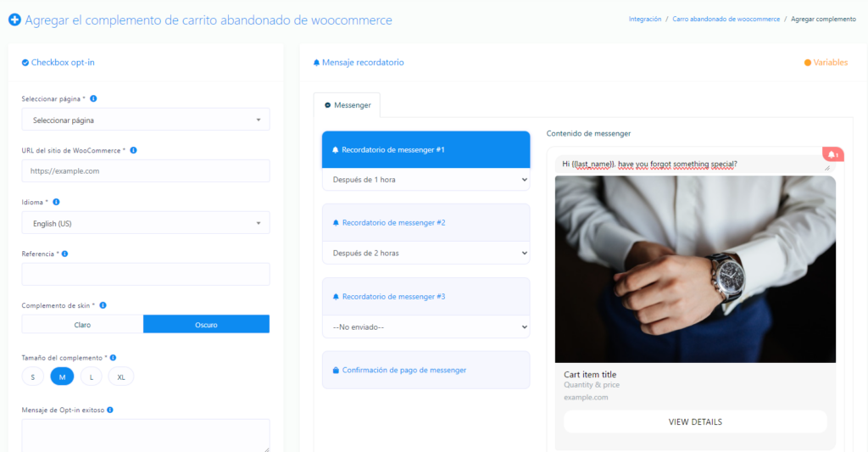This screenshot has width=868, height=452.
Task: Click info icon next to Seleccionar página
Action: (x=93, y=98)
